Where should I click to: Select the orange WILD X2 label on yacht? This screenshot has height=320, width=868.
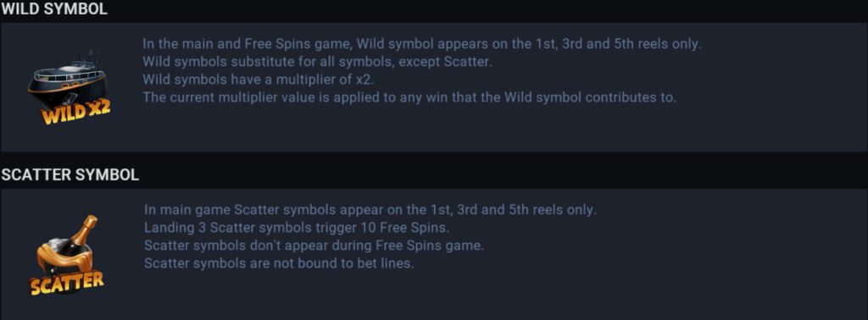coord(75,113)
